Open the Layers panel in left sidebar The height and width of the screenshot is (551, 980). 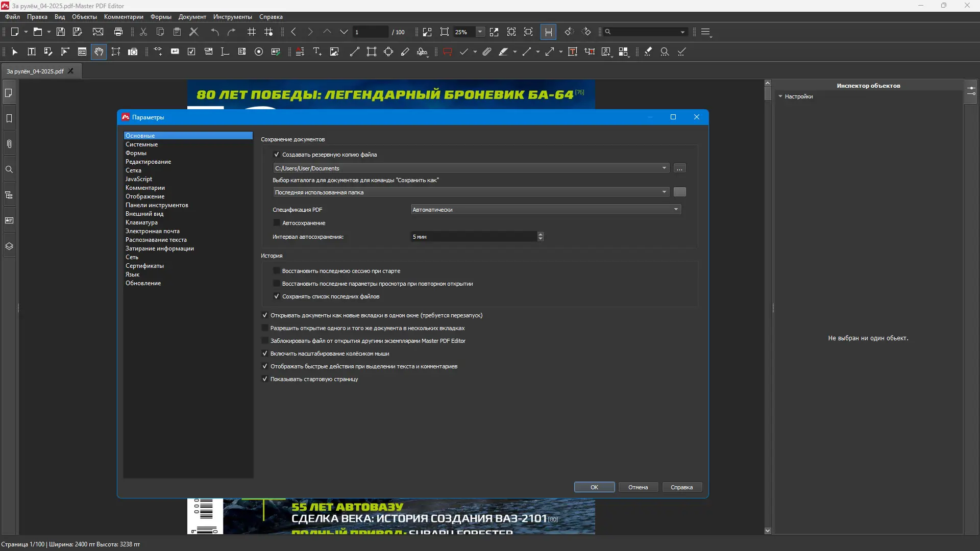[9, 246]
